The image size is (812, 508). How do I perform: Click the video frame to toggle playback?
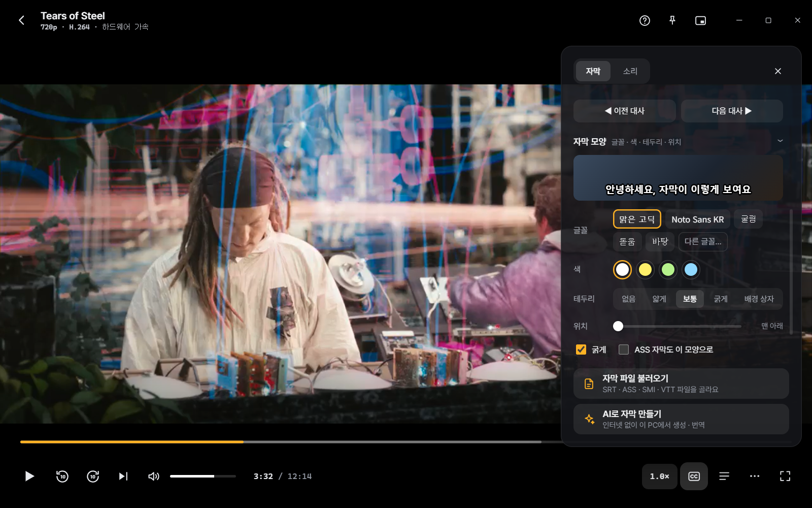click(280, 254)
